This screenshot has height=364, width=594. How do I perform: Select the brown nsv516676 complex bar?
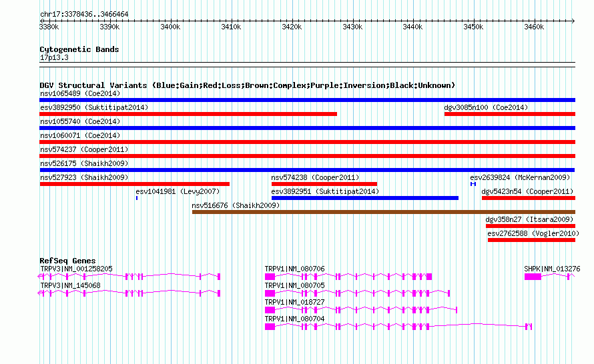click(384, 212)
